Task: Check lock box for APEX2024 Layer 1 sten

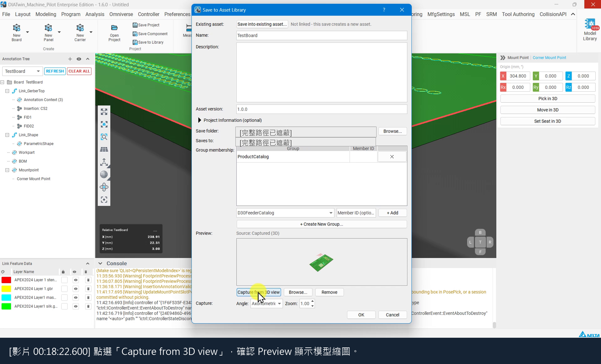Action: tap(64, 280)
